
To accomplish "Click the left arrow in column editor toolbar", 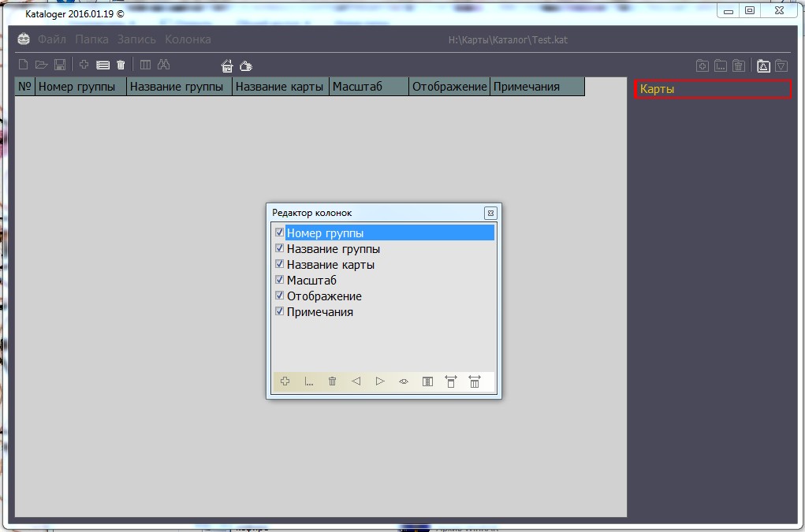I will point(356,381).
